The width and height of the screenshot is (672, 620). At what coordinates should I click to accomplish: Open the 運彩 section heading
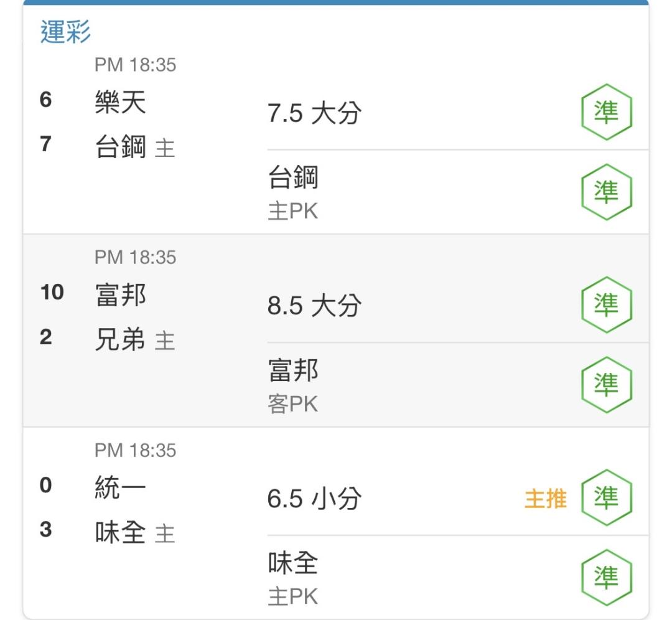[x=65, y=32]
